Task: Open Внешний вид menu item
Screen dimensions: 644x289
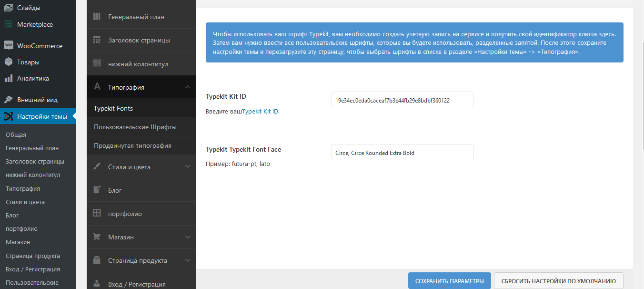Action: tap(38, 100)
